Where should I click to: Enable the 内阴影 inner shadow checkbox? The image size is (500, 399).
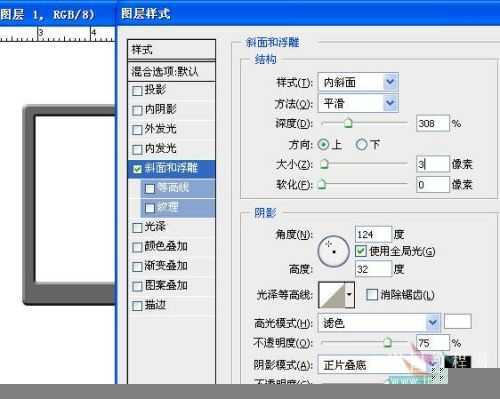tap(137, 111)
